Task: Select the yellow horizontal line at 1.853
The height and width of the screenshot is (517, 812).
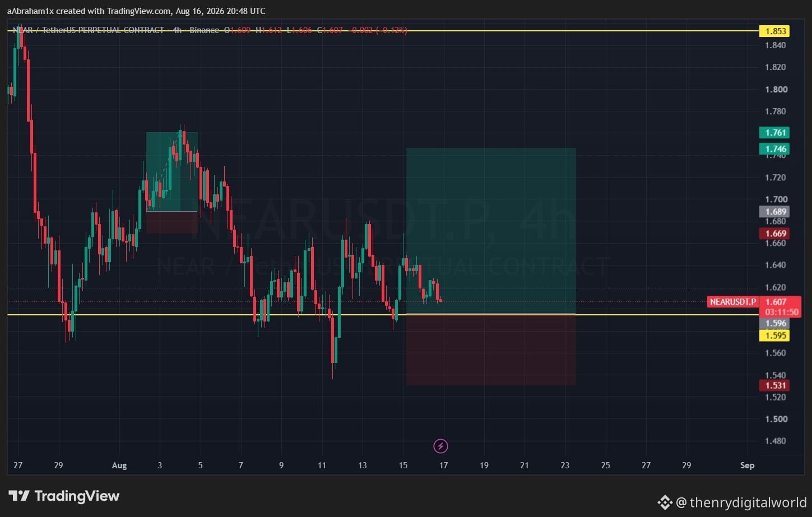Action: (383, 31)
